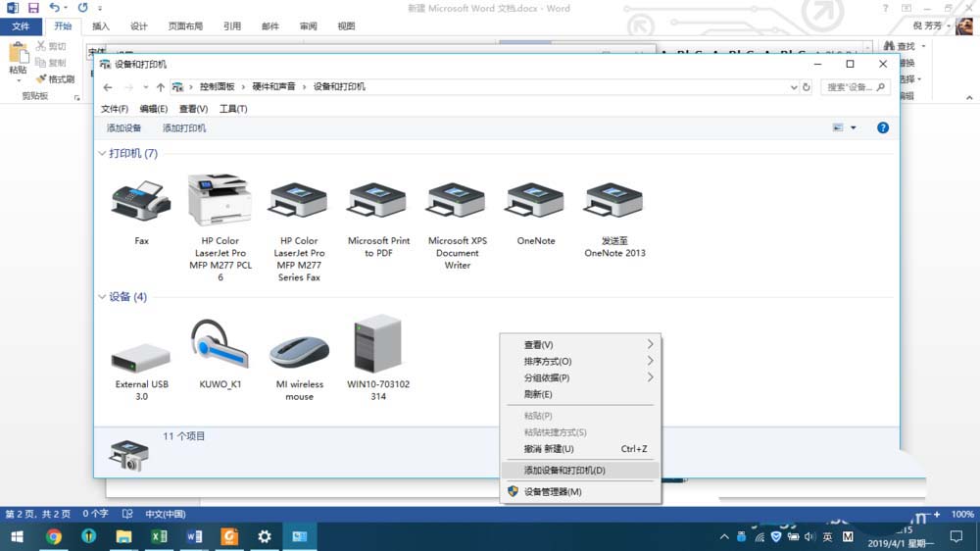
Task: Select the KUWO_K1 headset device
Action: point(220,347)
